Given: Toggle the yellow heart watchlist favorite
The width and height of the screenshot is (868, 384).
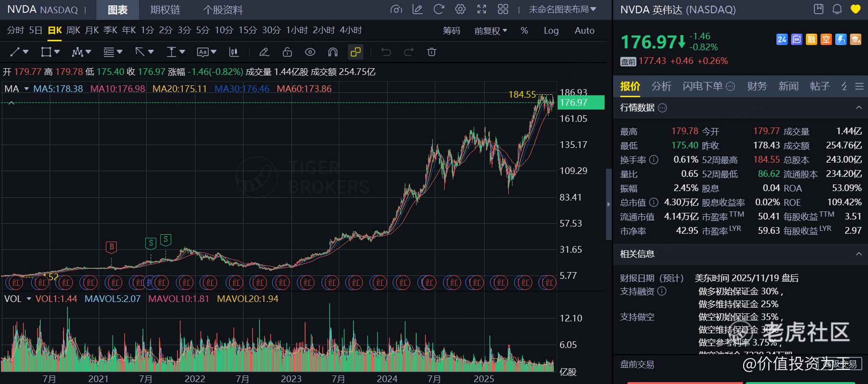Looking at the screenshot, I should point(855,9).
